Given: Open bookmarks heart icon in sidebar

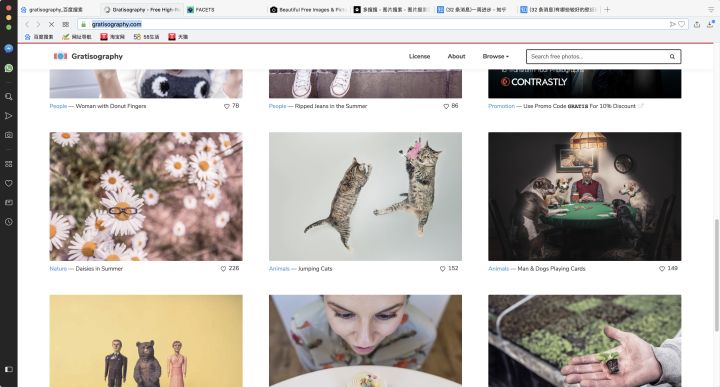Looking at the screenshot, I should 8,183.
